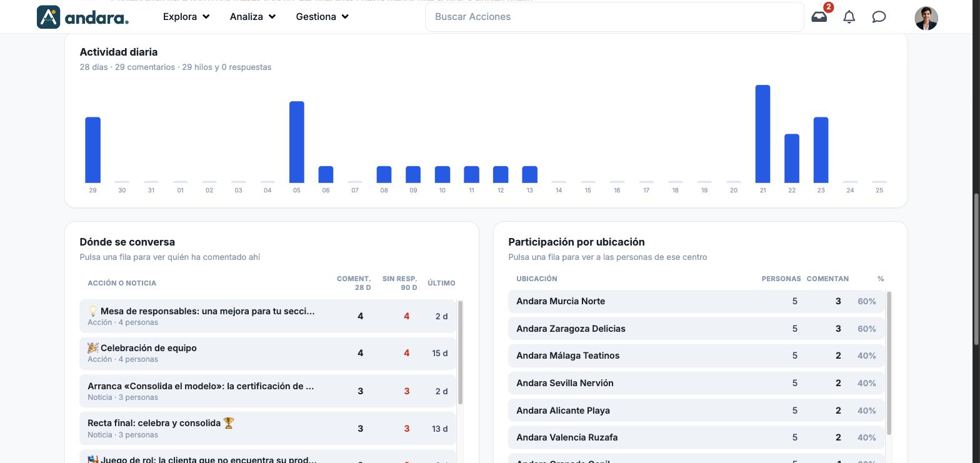Image resolution: width=980 pixels, height=463 pixels.
Task: Open the inbox tray icon with badge
Action: (819, 17)
